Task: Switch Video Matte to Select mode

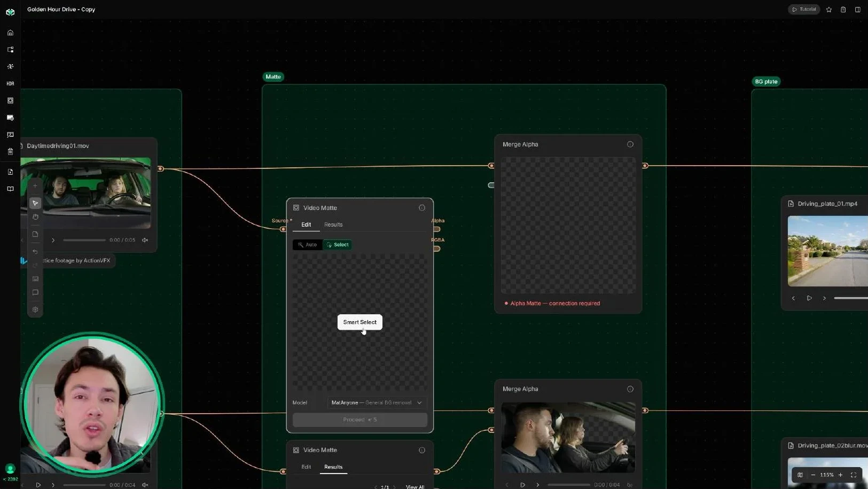Action: [x=338, y=245]
